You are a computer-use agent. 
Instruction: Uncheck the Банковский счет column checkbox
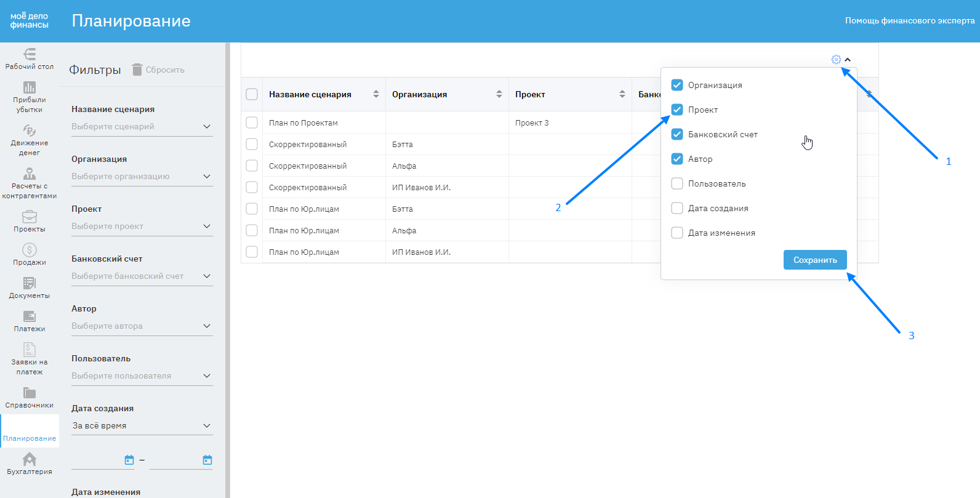[677, 134]
